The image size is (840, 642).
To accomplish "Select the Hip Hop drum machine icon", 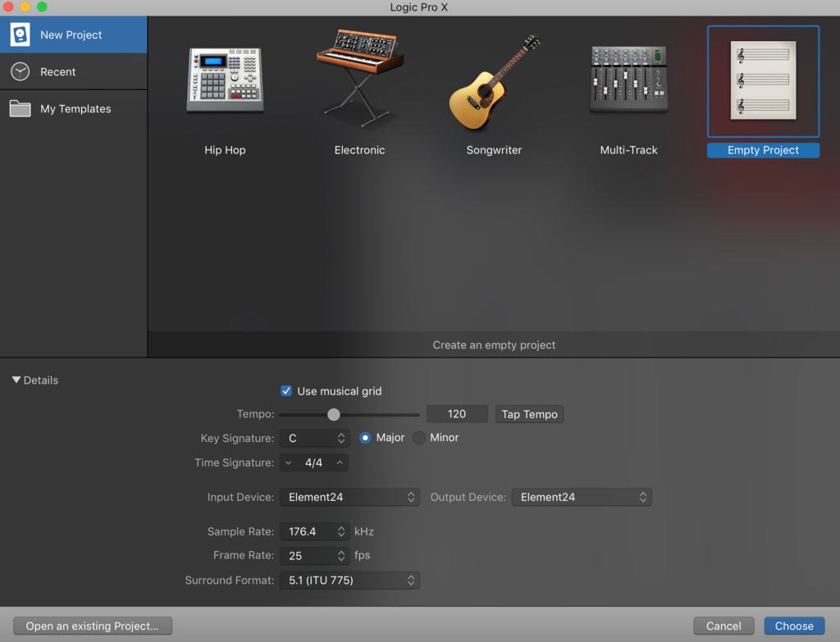I will click(x=225, y=80).
